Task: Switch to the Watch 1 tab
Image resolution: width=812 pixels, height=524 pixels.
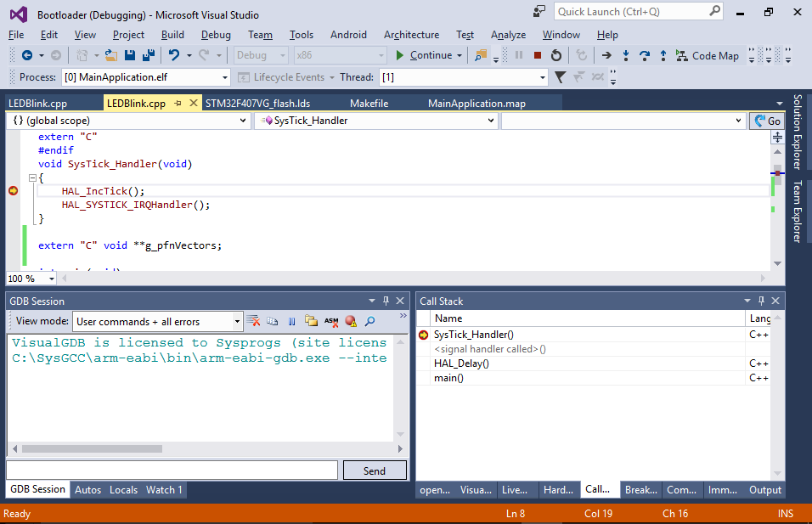Action: pos(164,490)
